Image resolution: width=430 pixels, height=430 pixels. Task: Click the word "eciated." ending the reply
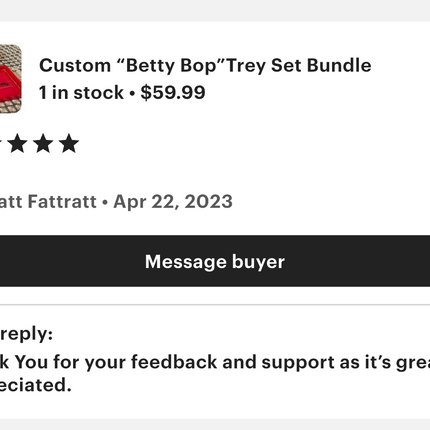pyautogui.click(x=36, y=385)
